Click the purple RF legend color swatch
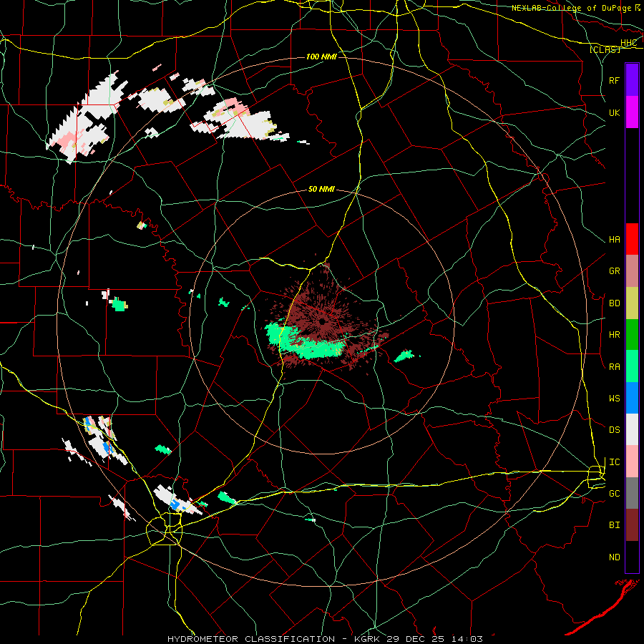 click(x=632, y=80)
